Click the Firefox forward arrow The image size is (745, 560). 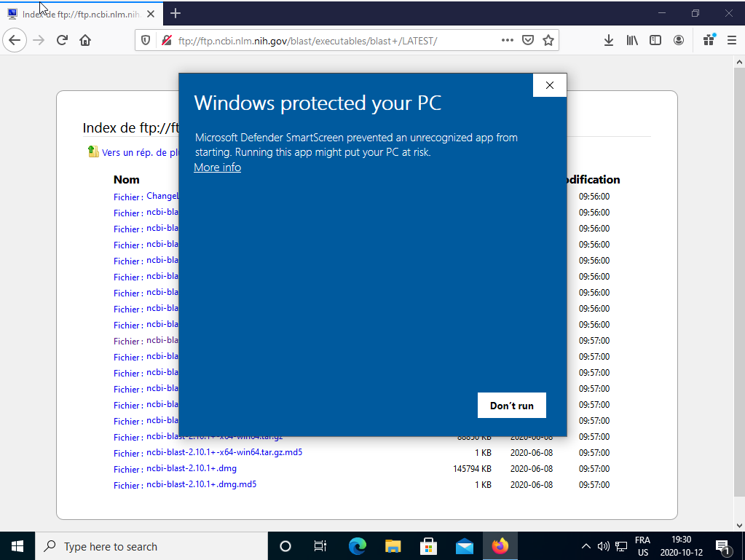tap(39, 40)
